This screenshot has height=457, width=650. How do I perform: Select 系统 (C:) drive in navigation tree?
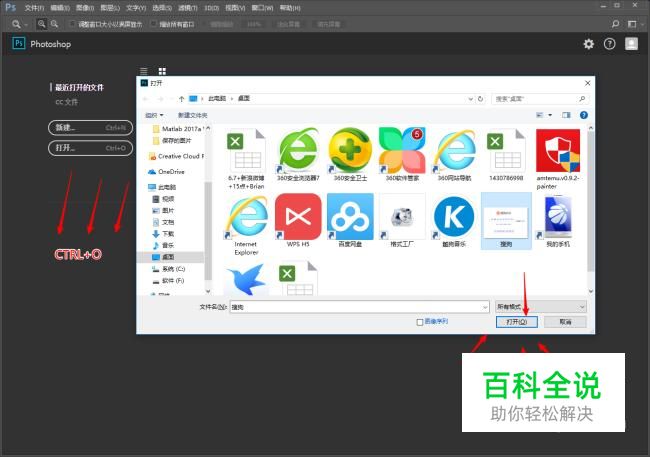(x=169, y=269)
